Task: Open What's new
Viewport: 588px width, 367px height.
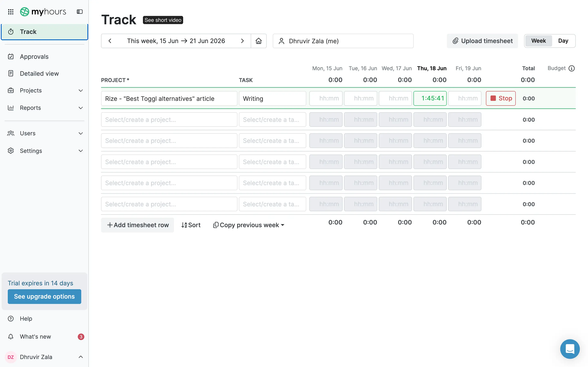Action: (x=45, y=337)
